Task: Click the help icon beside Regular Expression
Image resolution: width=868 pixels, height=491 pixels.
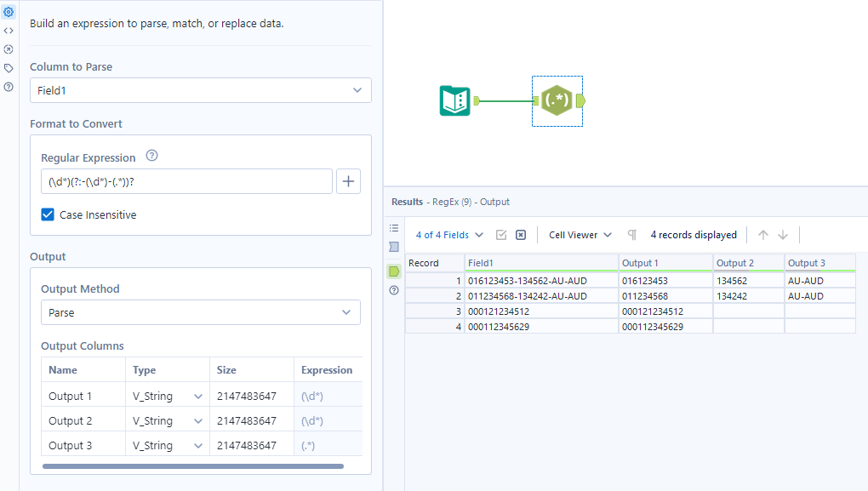Action: 152,156
